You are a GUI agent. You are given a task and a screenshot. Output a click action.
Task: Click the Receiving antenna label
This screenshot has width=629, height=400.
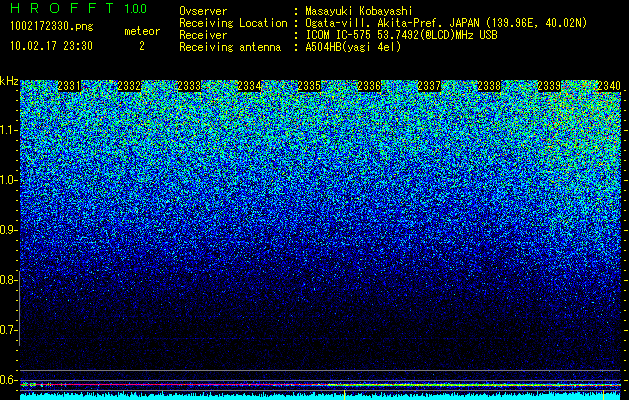(x=230, y=47)
